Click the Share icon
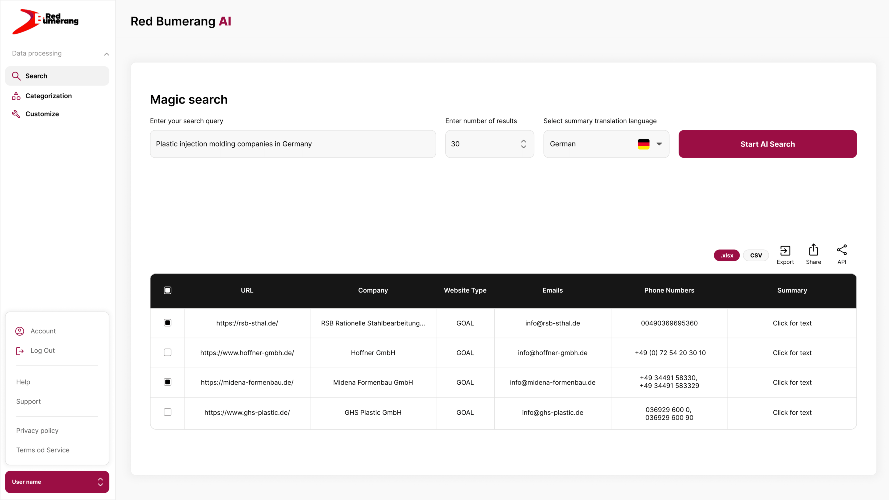Screen dimensions: 889x500 pyautogui.click(x=814, y=251)
